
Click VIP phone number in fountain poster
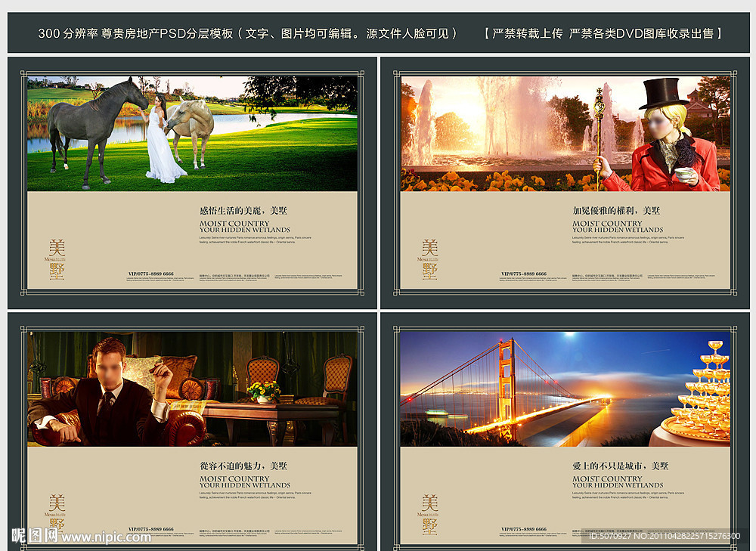(524, 274)
